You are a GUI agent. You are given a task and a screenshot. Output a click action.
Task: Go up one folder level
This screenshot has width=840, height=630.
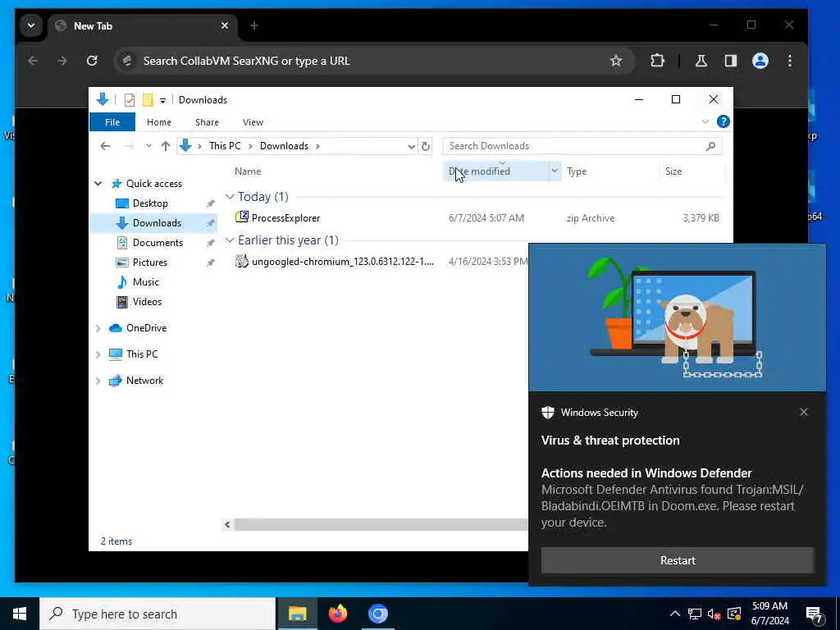coord(166,146)
